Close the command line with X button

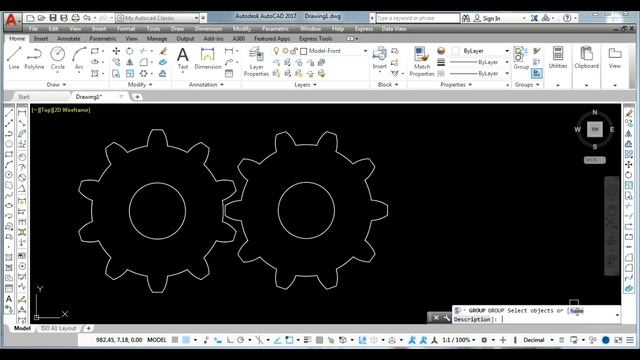click(436, 318)
